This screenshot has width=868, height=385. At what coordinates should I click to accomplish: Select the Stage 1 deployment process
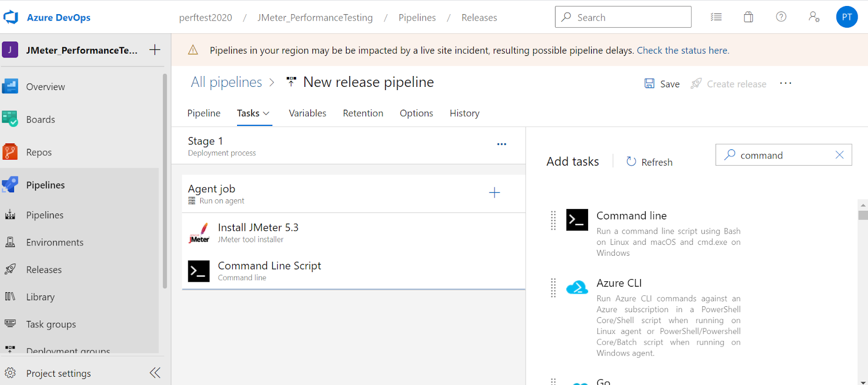[x=348, y=146]
